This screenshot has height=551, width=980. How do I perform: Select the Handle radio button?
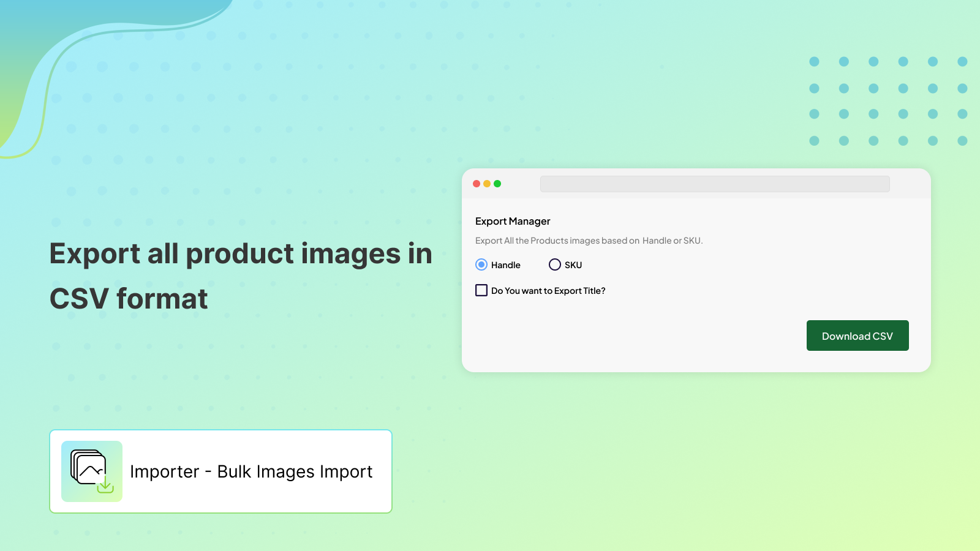(x=481, y=264)
